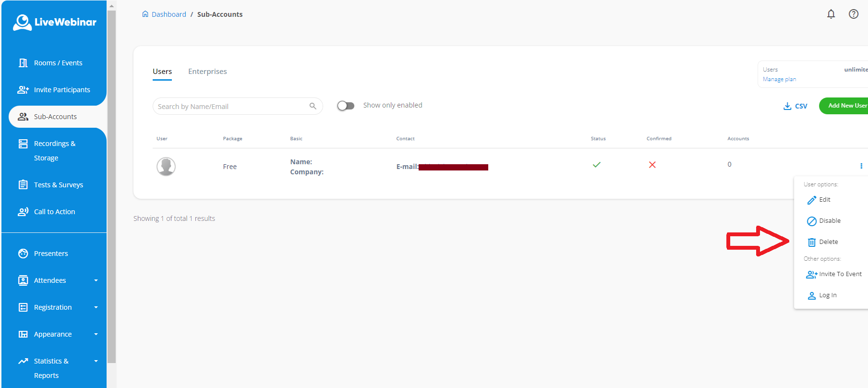Click Invite To Event option
Screen dimensions: 868x388
[x=840, y=274]
